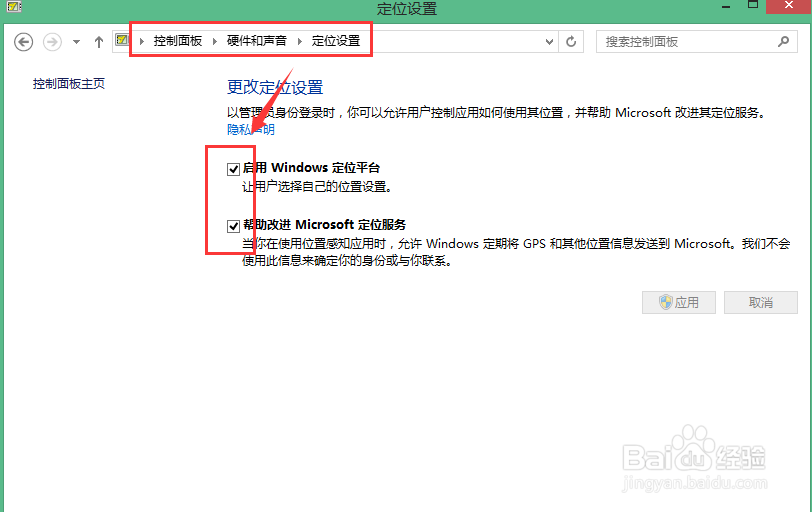Viewport: 812px width, 512px height.
Task: Open the 隐私声明 link
Action: pyautogui.click(x=251, y=129)
